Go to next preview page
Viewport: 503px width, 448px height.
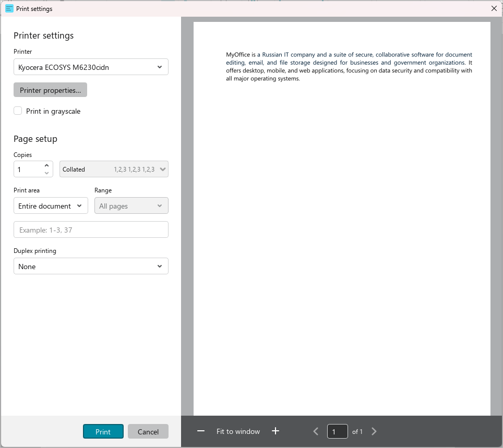tap(374, 431)
